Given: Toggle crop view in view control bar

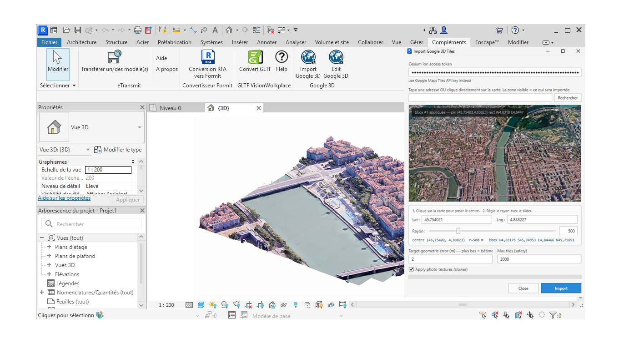Looking at the screenshot, I should click(248, 305).
